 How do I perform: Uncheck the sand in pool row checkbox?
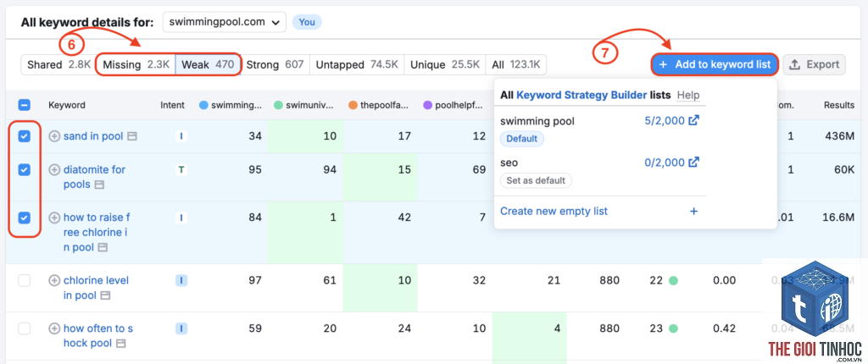click(25, 136)
